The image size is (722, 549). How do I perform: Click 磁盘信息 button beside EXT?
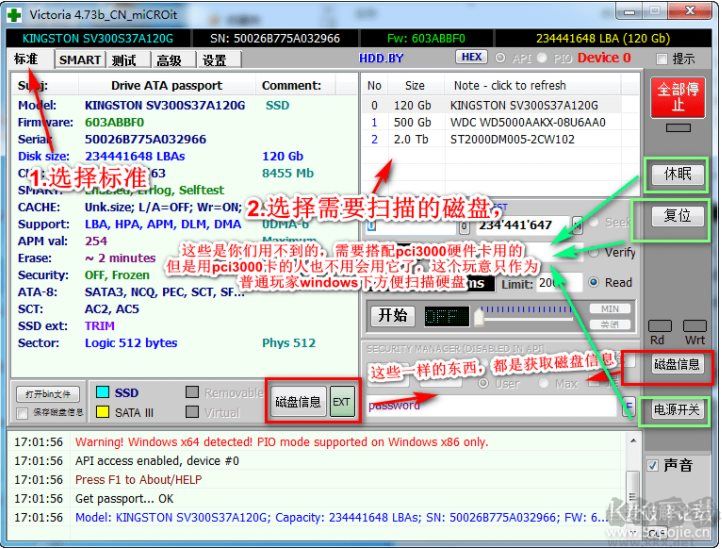(x=298, y=402)
